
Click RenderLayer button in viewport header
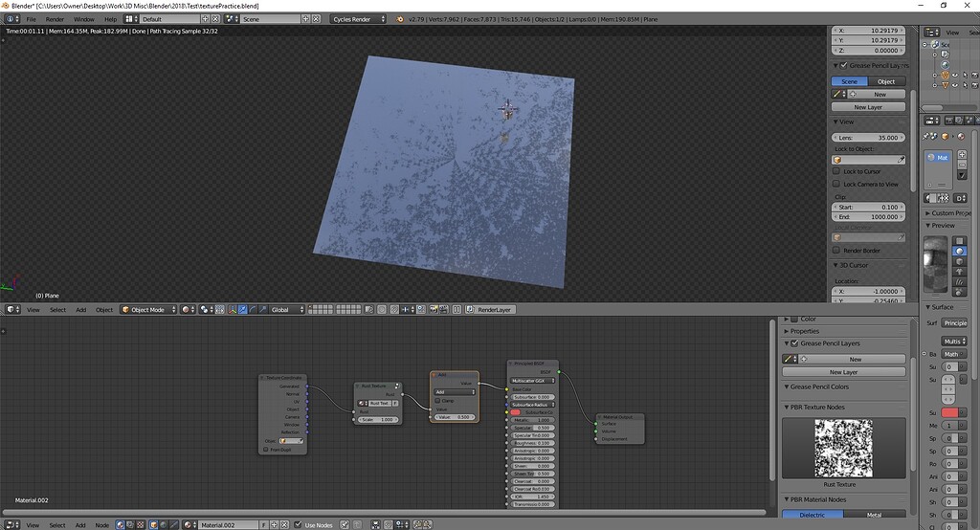click(491, 310)
